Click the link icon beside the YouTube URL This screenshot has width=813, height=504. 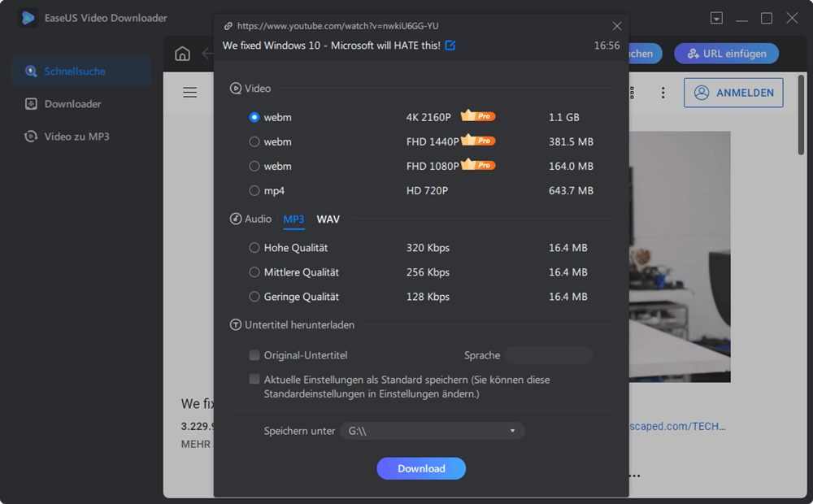[x=228, y=26]
